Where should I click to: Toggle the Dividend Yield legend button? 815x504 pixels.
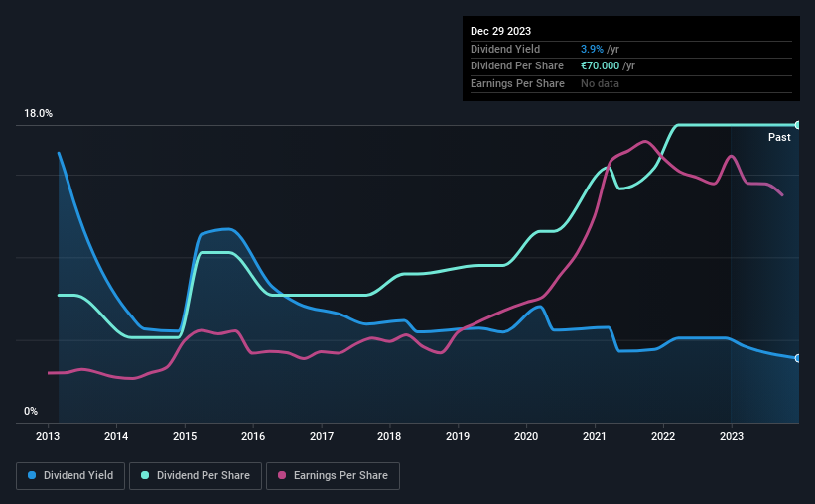pyautogui.click(x=70, y=476)
